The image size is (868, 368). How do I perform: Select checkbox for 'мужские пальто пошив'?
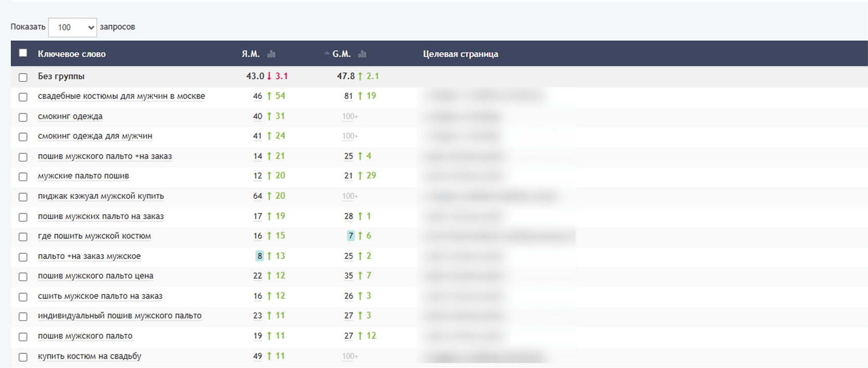coord(23,177)
